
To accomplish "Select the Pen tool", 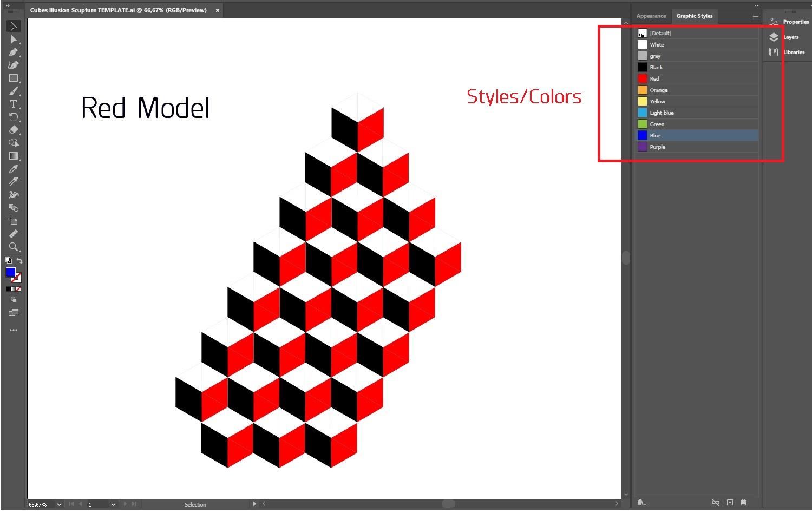I will (x=14, y=52).
